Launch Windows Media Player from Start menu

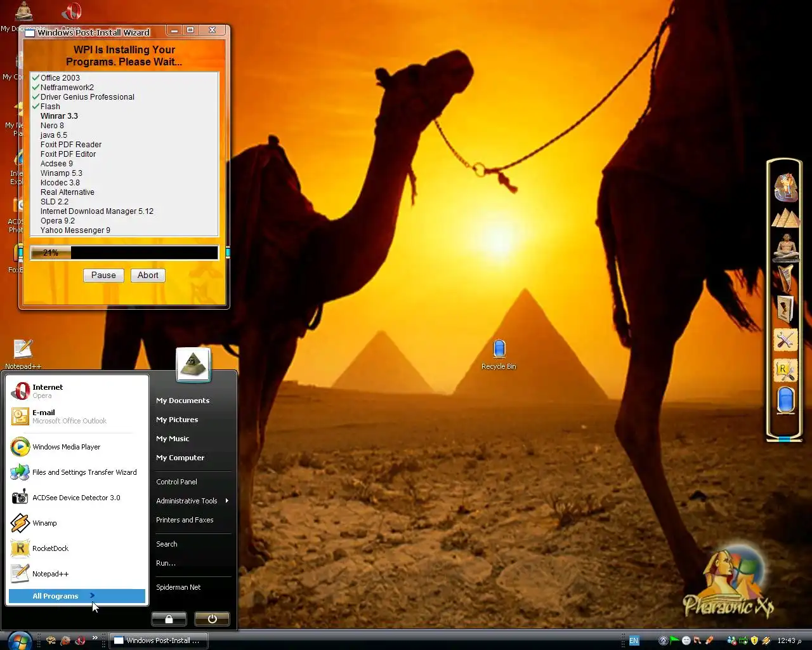click(x=77, y=447)
